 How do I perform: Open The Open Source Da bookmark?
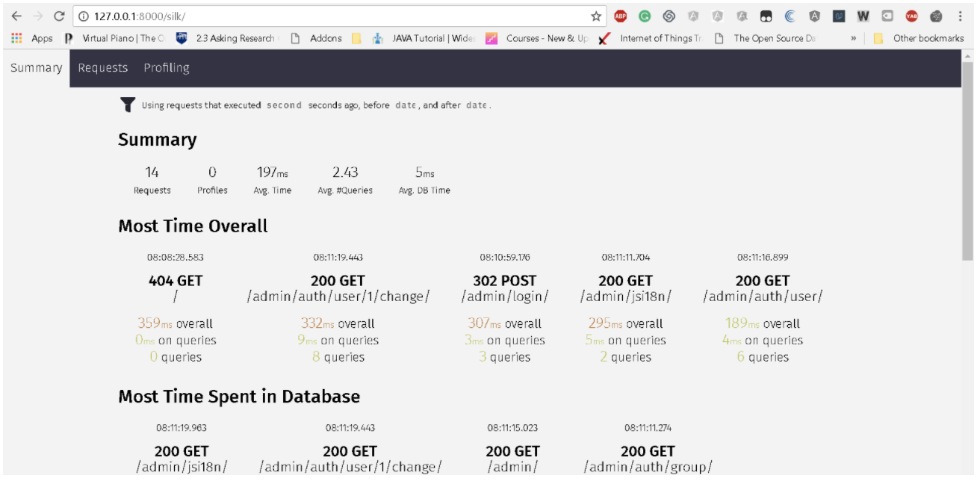(765, 38)
